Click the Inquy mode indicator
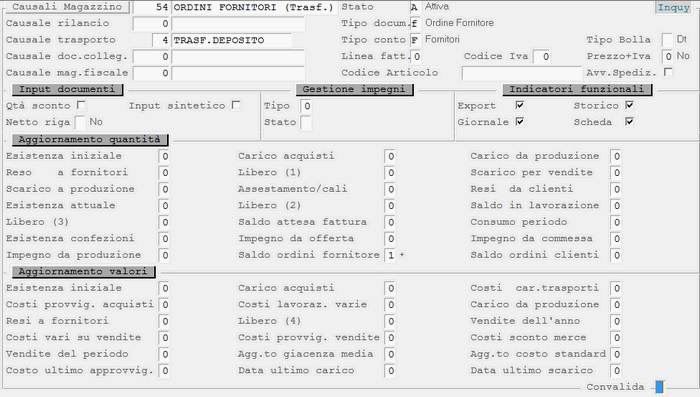This screenshot has height=397, width=700. click(674, 7)
